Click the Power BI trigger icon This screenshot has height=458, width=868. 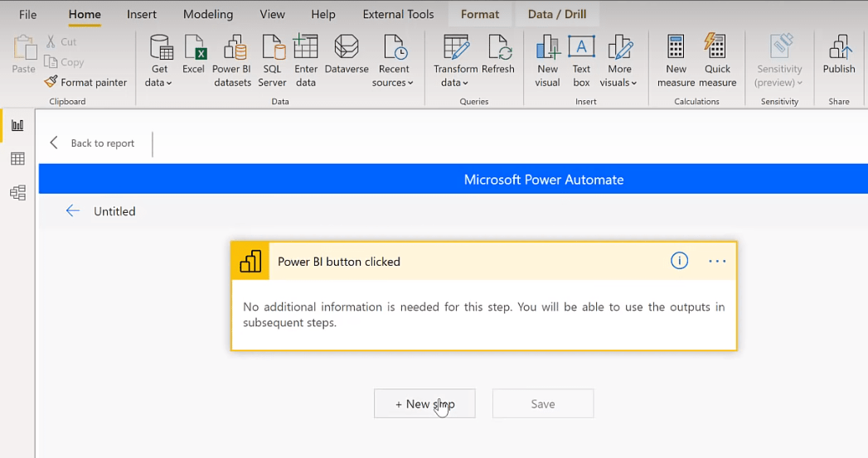pyautogui.click(x=250, y=261)
